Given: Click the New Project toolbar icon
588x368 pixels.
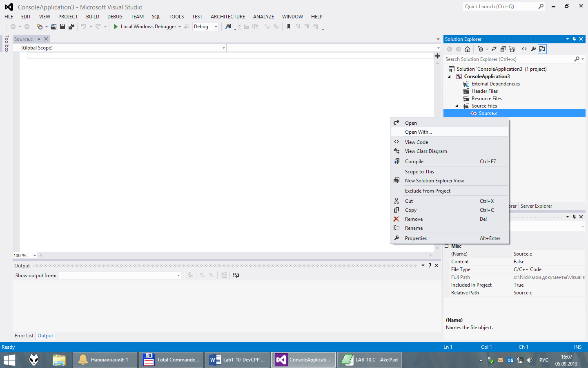Looking at the screenshot, I should click(x=40, y=27).
